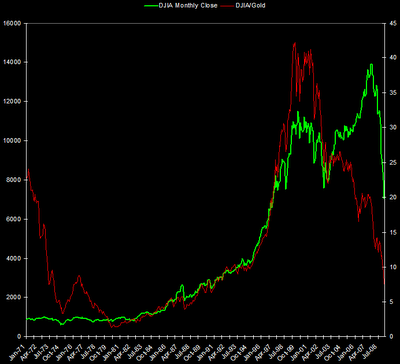Click the 10 right axis label

(x=392, y=267)
